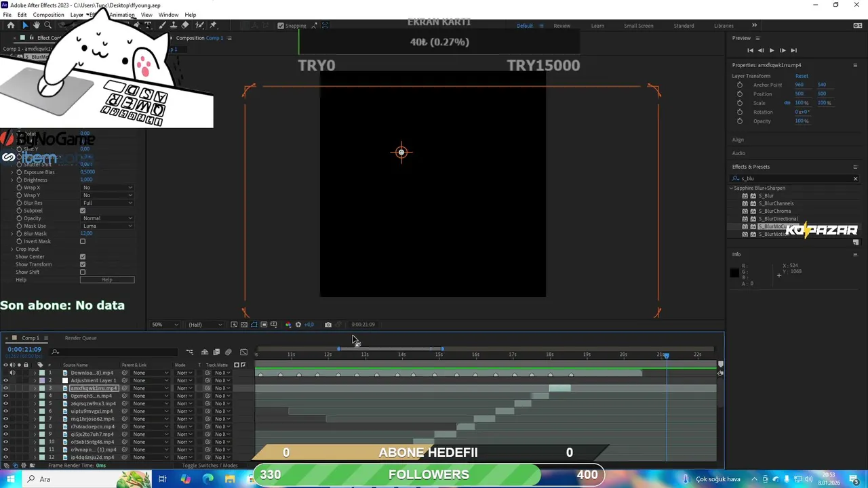The width and height of the screenshot is (868, 488).
Task: Open the Effects & Presets panel menu
Action: [x=855, y=167]
